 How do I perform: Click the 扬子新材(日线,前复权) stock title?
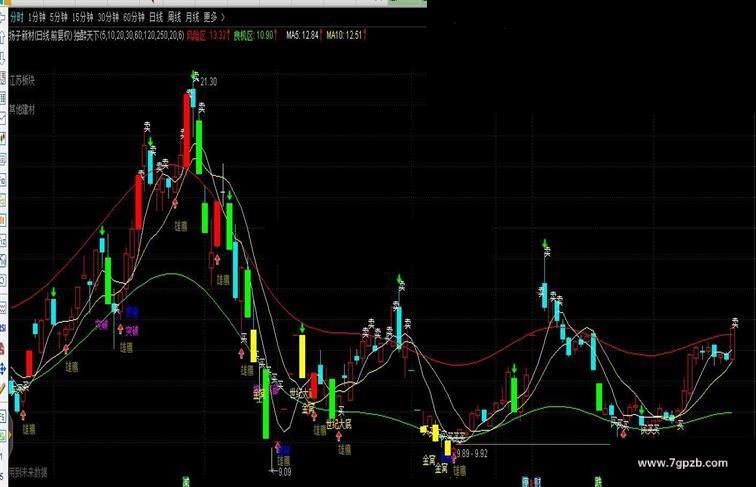[x=40, y=35]
